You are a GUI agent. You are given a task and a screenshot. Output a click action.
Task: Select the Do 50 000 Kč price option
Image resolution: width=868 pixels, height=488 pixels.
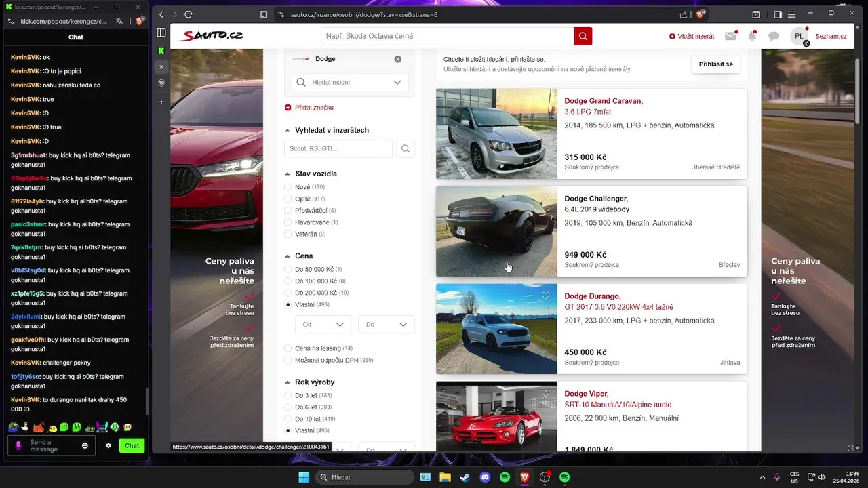[288, 269]
